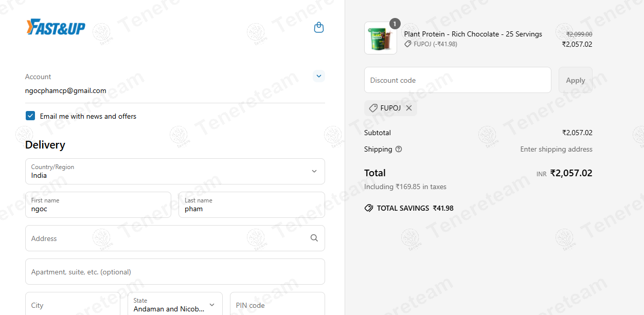This screenshot has width=644, height=315.
Task: Click the Fast&Up logo
Action: (x=56, y=27)
